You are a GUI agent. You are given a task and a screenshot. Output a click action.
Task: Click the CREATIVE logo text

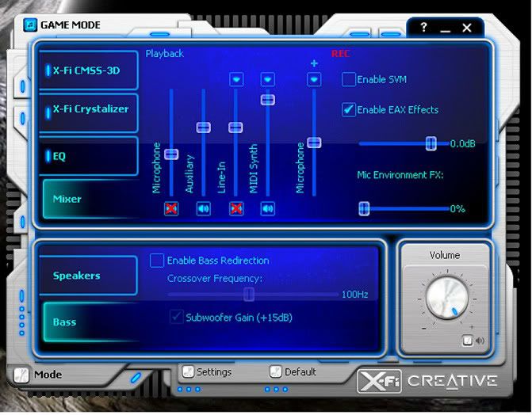point(452,381)
